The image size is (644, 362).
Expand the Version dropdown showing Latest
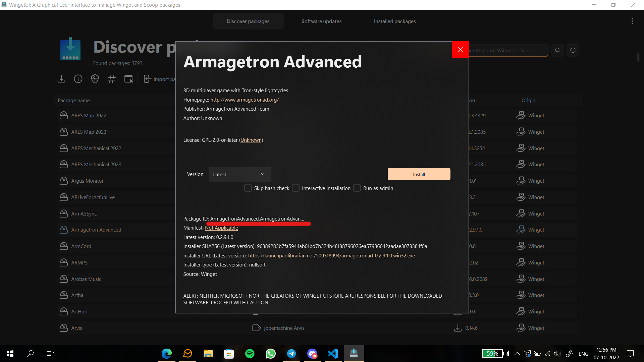click(239, 174)
